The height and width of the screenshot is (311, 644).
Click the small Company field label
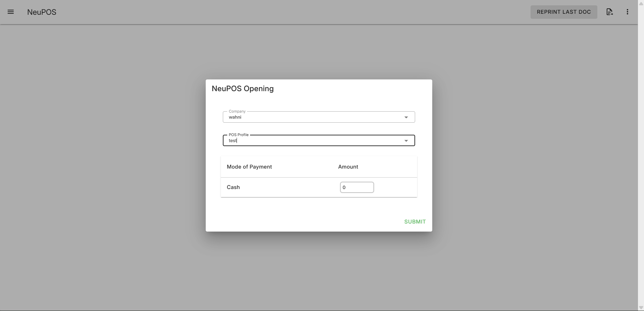coord(237,111)
